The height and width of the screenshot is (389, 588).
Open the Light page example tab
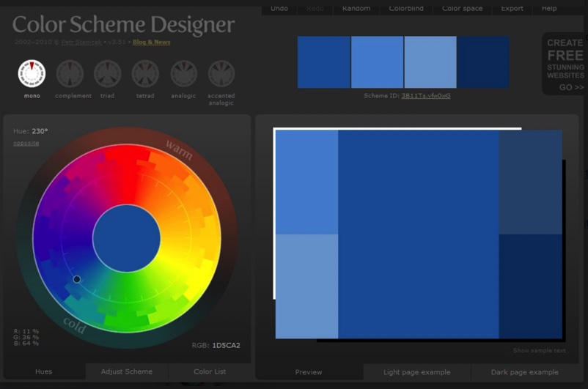[x=417, y=371]
